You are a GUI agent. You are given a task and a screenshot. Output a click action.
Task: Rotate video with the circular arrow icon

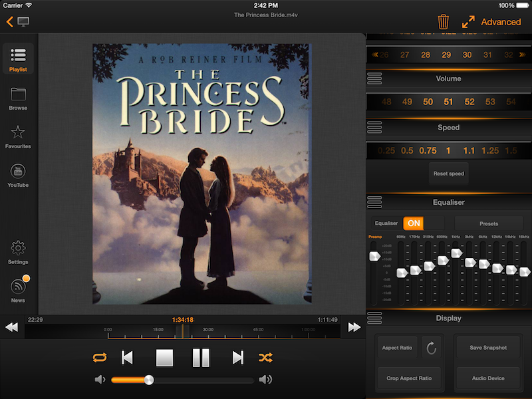(x=431, y=348)
